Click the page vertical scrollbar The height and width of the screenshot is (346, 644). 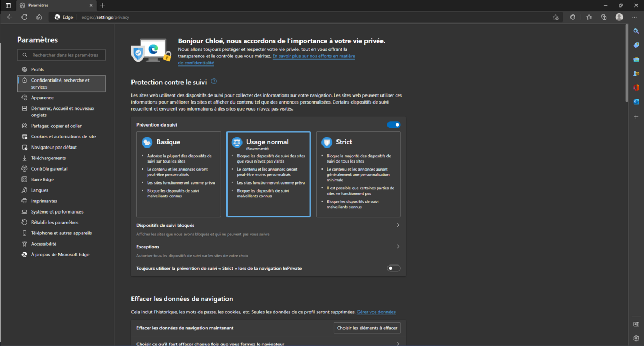coord(626,63)
